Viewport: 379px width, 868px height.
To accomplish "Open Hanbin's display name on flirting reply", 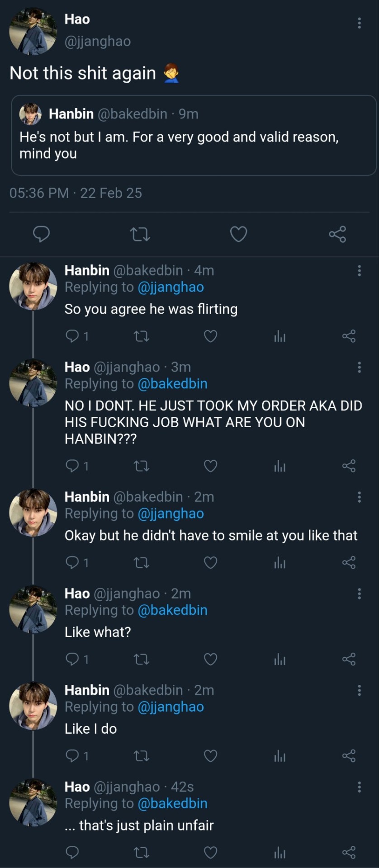I will point(87,270).
